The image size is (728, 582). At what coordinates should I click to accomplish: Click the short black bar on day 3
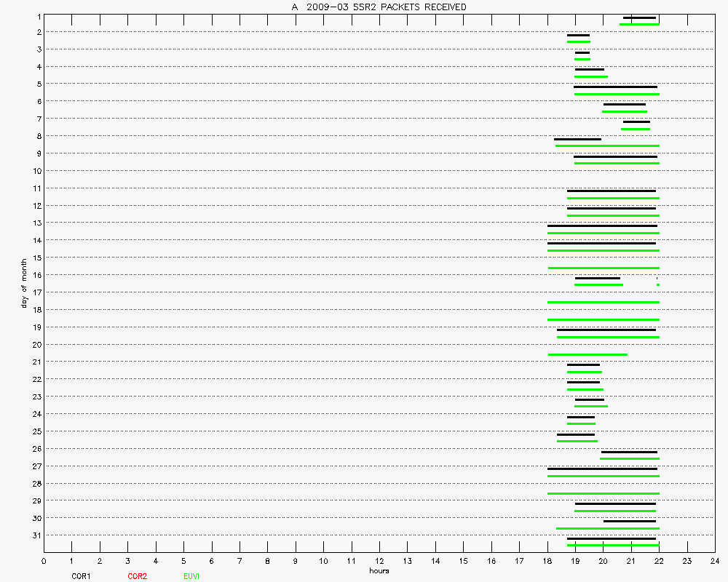pyautogui.click(x=582, y=52)
